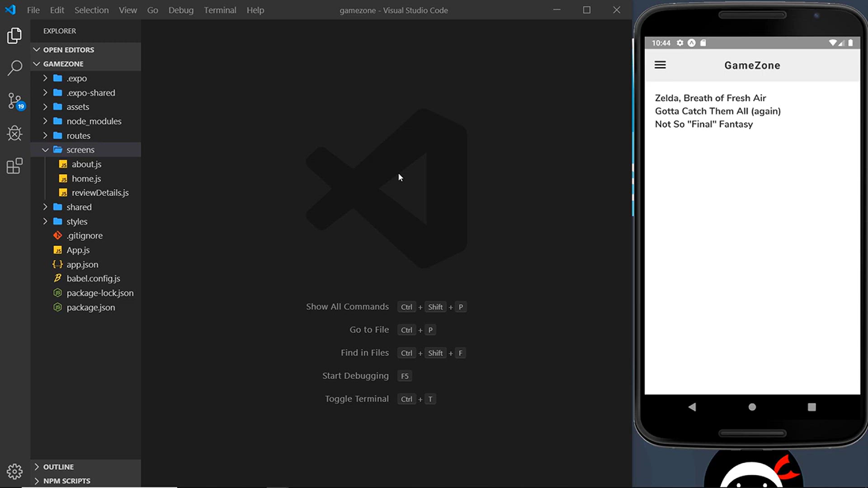
Task: Select the node_modules folder name
Action: coord(94,121)
